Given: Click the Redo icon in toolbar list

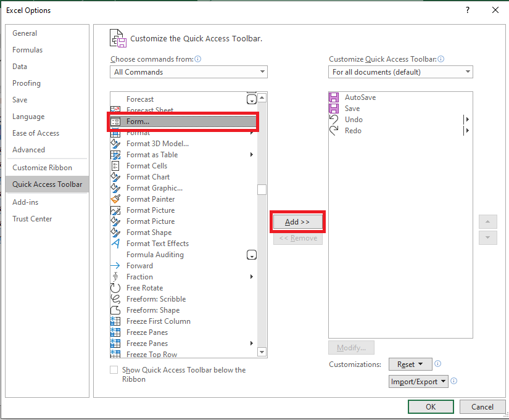Looking at the screenshot, I should point(334,131).
